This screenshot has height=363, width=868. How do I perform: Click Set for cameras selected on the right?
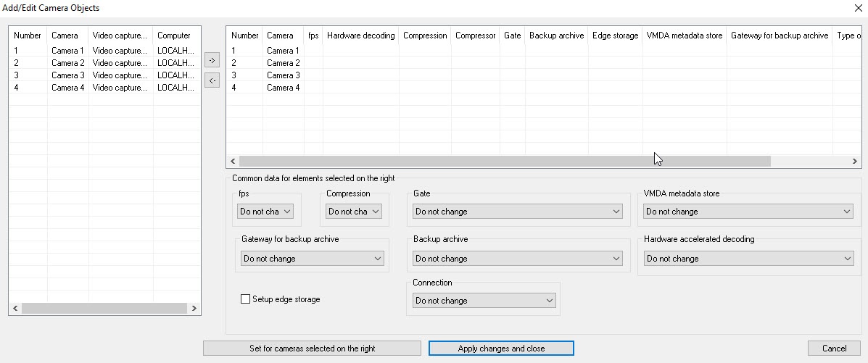(x=312, y=349)
